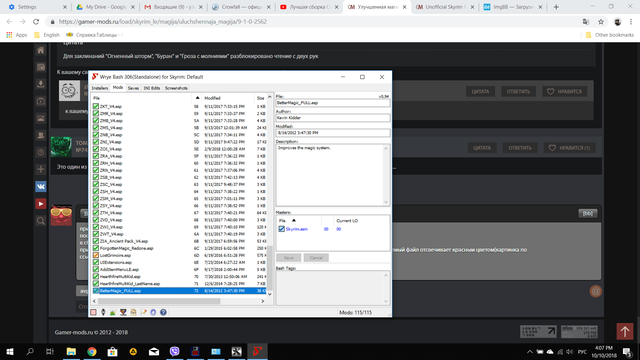Reload the page with the browser refresh icon

click(36, 22)
